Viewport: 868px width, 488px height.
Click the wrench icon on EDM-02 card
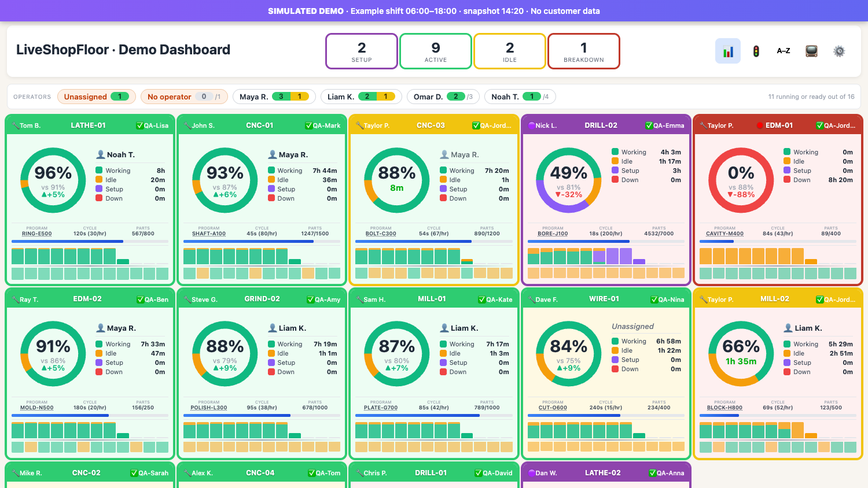coord(15,300)
